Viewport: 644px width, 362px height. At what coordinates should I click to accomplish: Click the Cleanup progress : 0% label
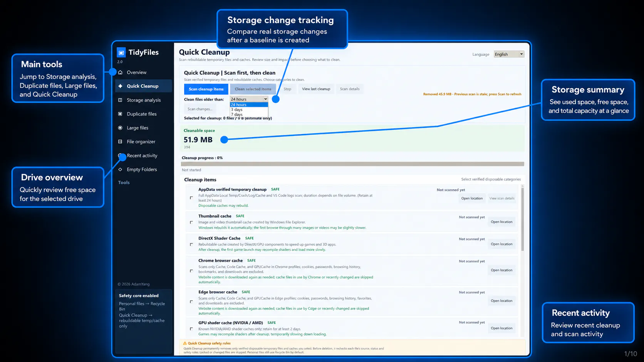click(202, 158)
